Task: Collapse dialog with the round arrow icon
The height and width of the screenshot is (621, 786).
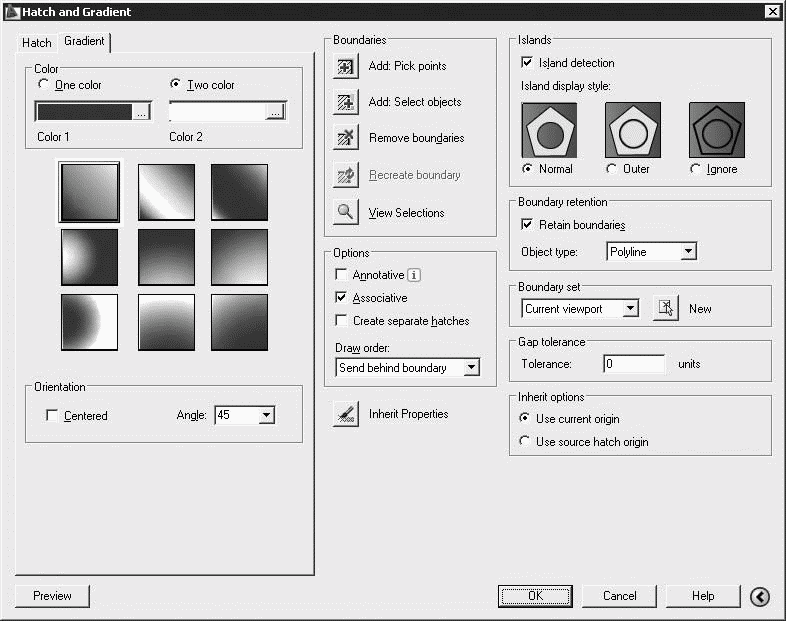Action: tap(760, 596)
